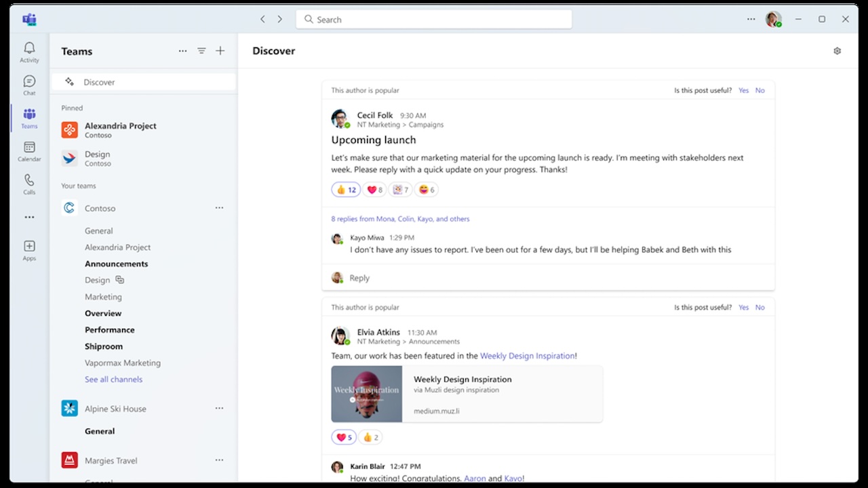
Task: Open more options for the Contoso team
Action: 218,207
